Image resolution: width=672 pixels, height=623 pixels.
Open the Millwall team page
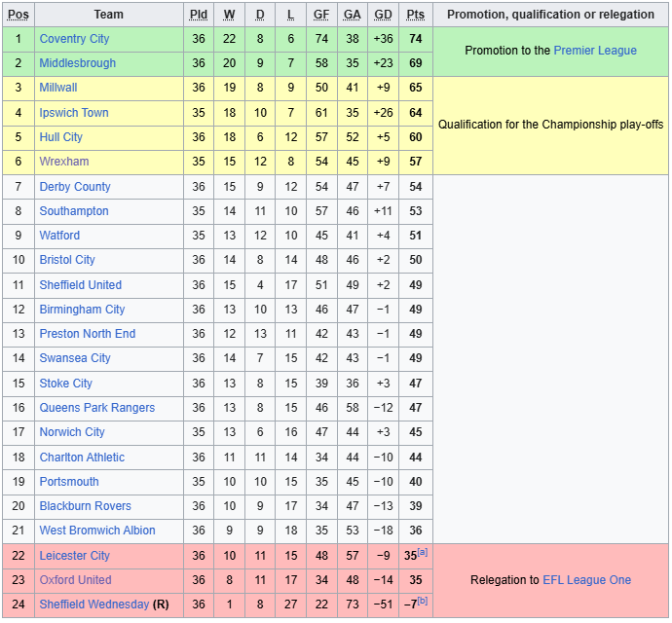pos(58,88)
